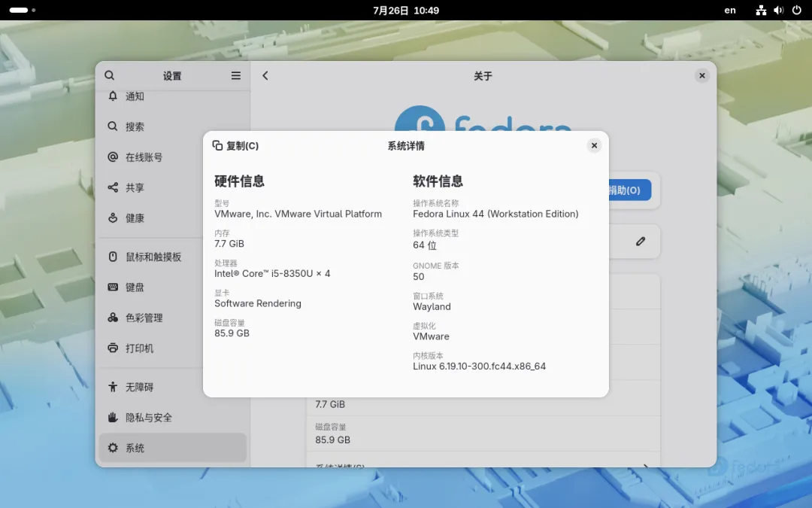Open the 色彩管理 color management panel

click(172, 318)
